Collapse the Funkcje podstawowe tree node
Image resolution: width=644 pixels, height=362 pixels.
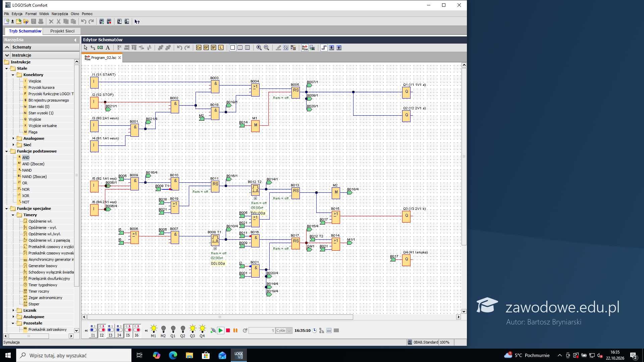(6, 151)
